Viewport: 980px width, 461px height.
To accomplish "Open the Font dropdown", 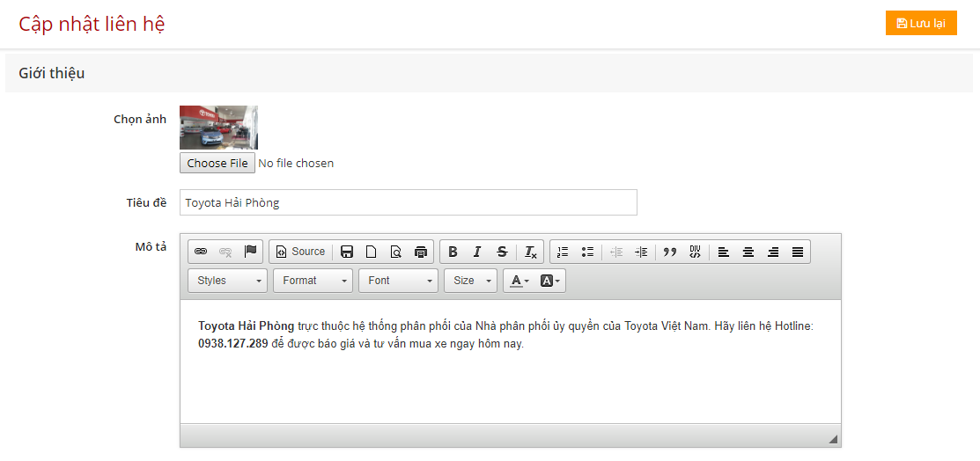I will coord(398,281).
